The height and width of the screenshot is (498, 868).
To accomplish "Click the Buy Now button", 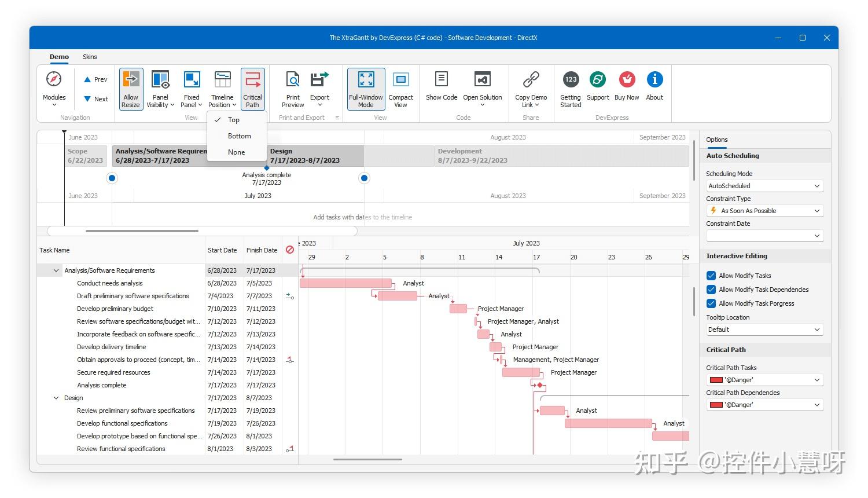I will click(x=626, y=88).
